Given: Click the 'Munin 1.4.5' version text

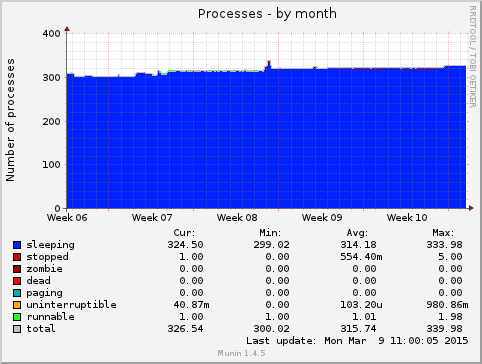Looking at the screenshot, I should [x=241, y=353].
